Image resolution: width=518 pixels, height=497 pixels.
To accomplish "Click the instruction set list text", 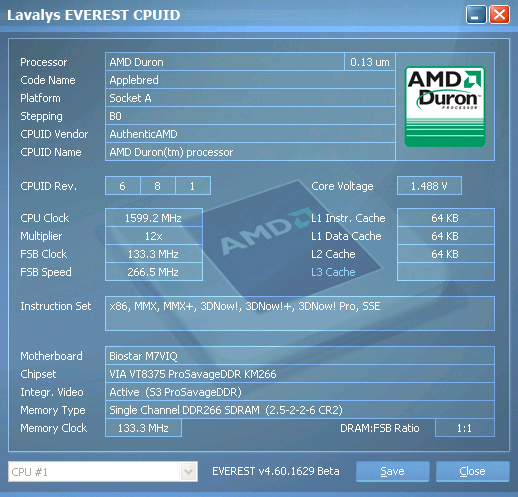I will tap(245, 306).
